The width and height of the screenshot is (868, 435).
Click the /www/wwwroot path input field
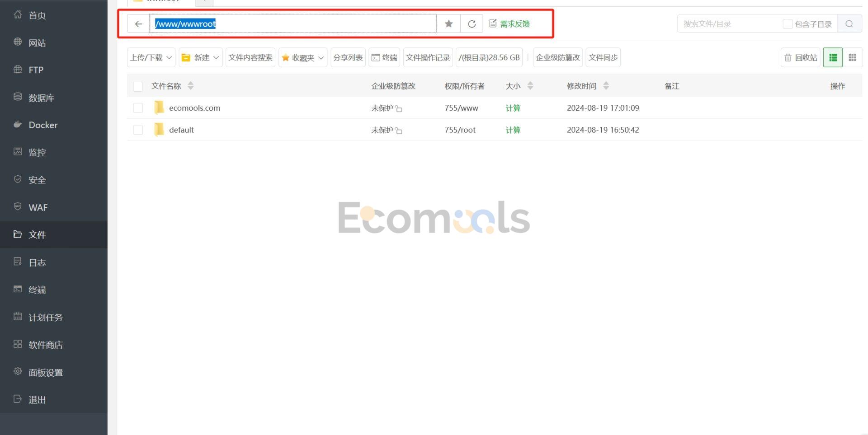[293, 23]
